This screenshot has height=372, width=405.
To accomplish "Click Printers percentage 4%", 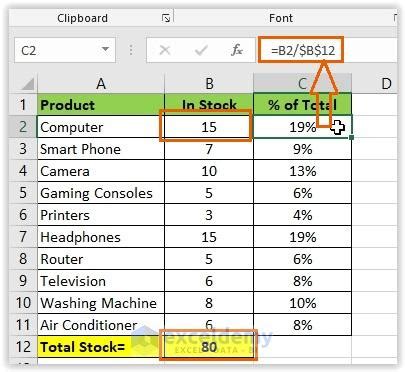I will pos(302,215).
